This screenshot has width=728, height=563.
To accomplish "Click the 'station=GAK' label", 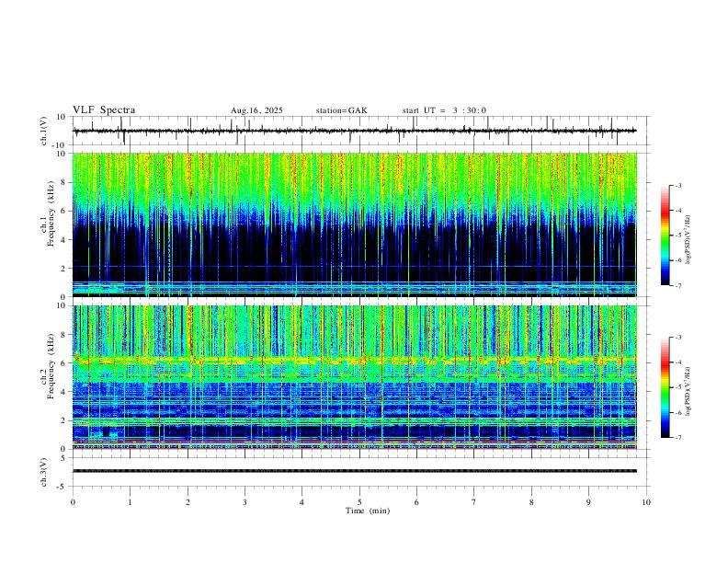I will [x=341, y=110].
